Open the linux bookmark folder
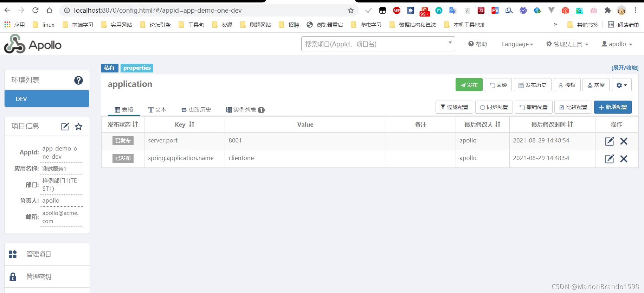 [44, 25]
